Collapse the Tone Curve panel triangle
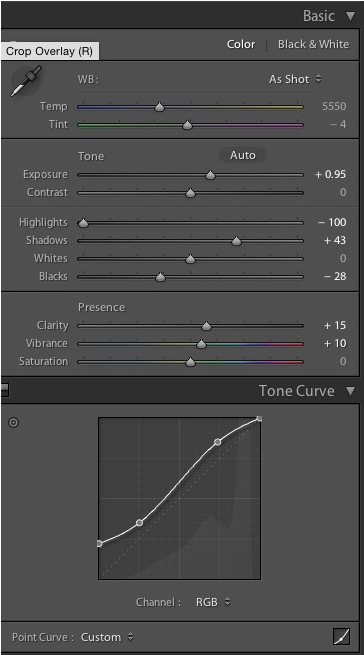The width and height of the screenshot is (364, 655). [x=350, y=391]
